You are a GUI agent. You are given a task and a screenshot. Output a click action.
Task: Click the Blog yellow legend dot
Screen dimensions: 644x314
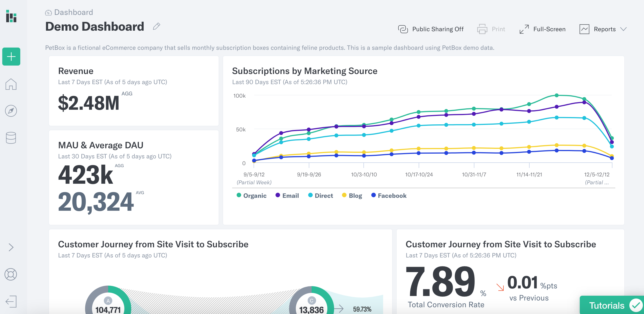click(x=344, y=195)
